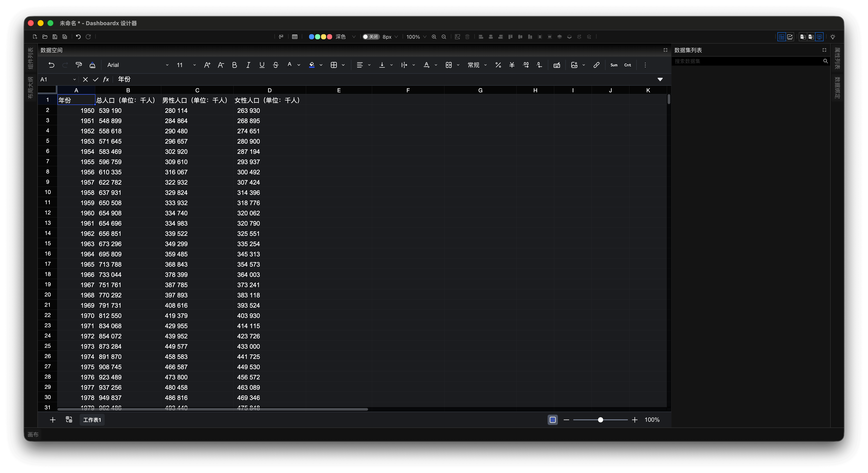Click the Cnt count button
This screenshot has height=473, width=868.
click(628, 65)
